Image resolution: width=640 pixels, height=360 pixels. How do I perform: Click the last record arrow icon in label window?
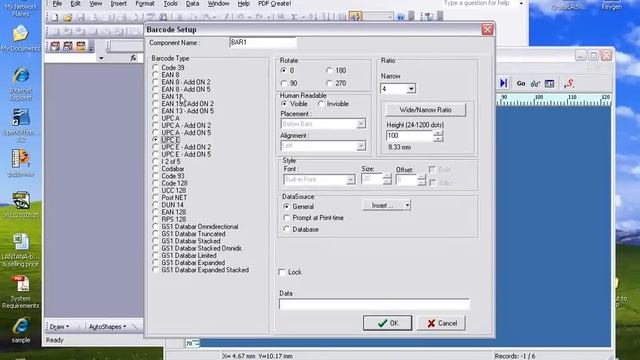pyautogui.click(x=503, y=83)
